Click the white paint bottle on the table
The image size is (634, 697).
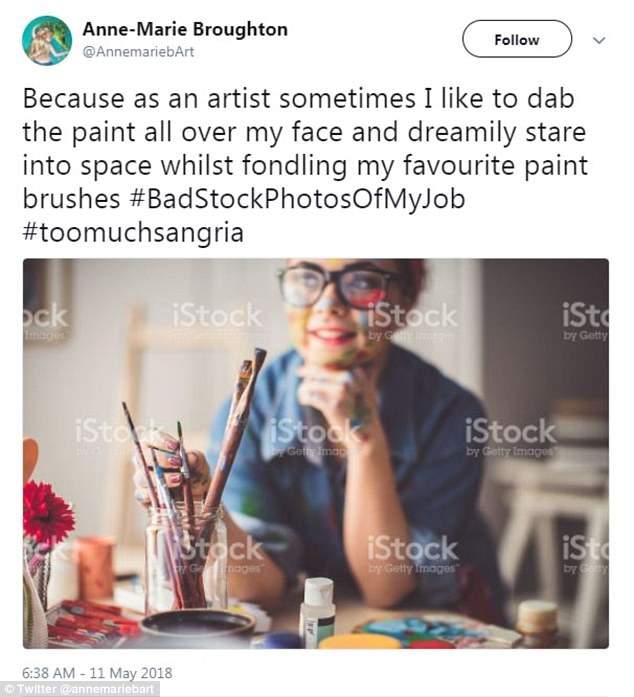tap(316, 612)
